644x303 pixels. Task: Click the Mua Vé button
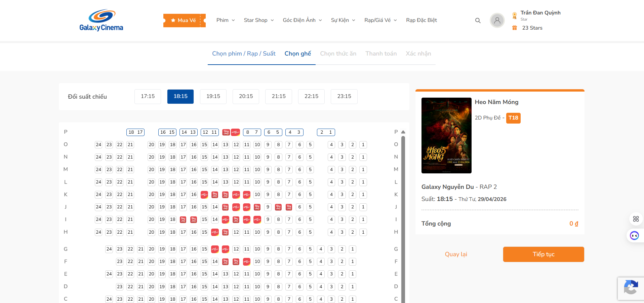(185, 20)
